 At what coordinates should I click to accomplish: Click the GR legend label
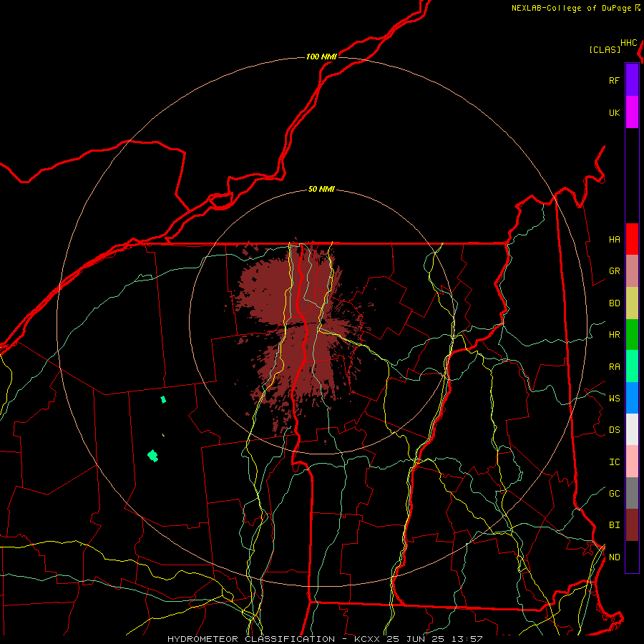coord(614,271)
